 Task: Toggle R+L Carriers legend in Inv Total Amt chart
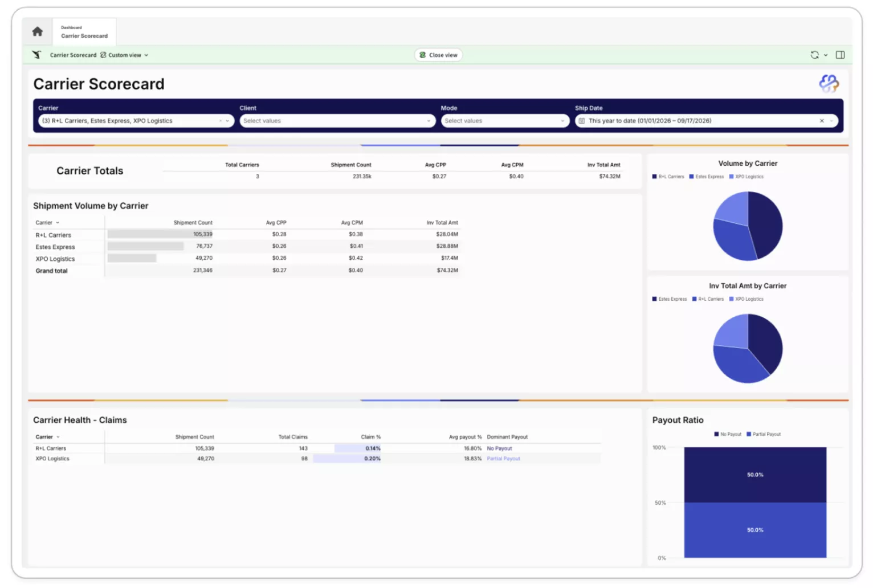pyautogui.click(x=708, y=299)
